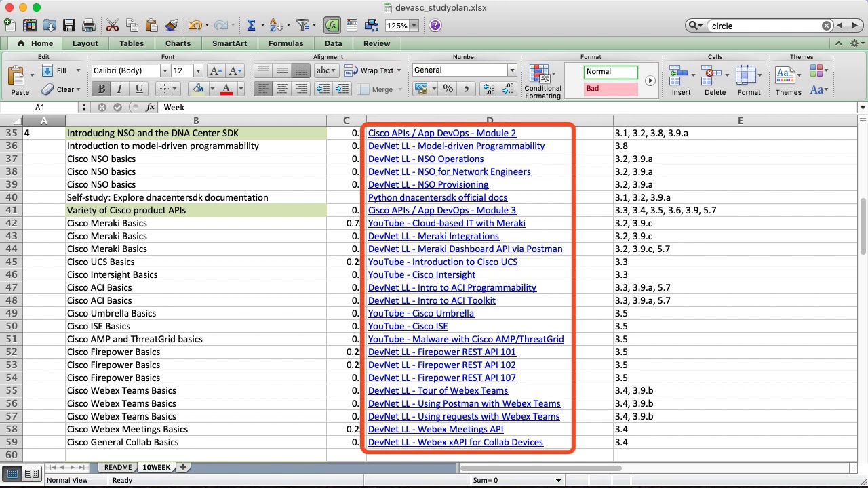Viewport: 868px width, 488px height.
Task: Toggle bold formatting
Action: (x=101, y=89)
